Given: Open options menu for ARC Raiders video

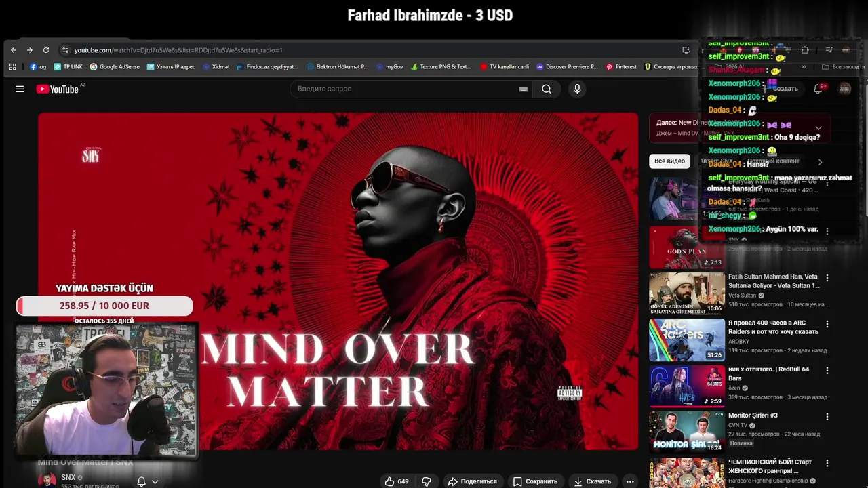Looking at the screenshot, I should point(827,324).
